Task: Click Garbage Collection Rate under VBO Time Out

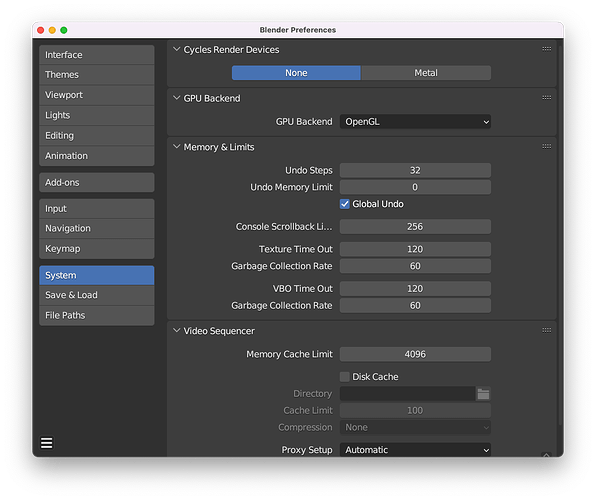Action: 415,306
